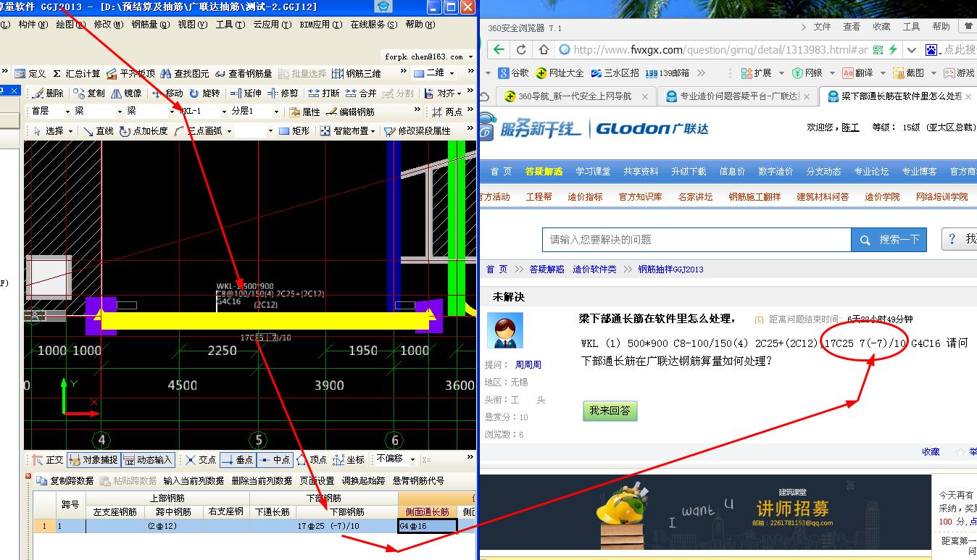Toggle 顶点 vertex snap
This screenshot has width=977, height=560.
tap(312, 459)
